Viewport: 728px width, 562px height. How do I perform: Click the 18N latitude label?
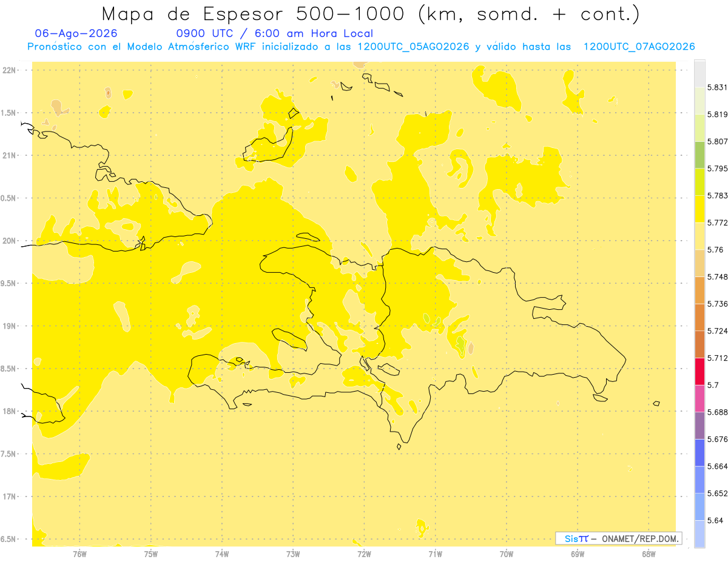[x=9, y=412]
